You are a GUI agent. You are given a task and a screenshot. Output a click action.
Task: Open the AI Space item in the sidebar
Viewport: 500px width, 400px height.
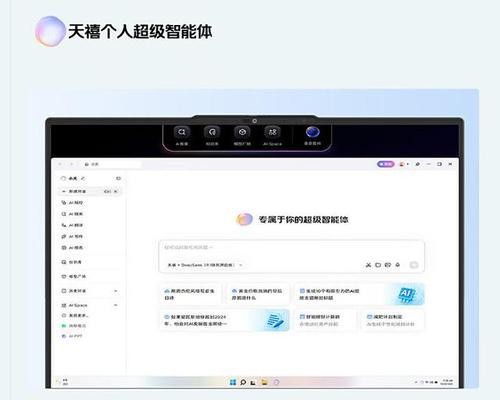[74, 305]
